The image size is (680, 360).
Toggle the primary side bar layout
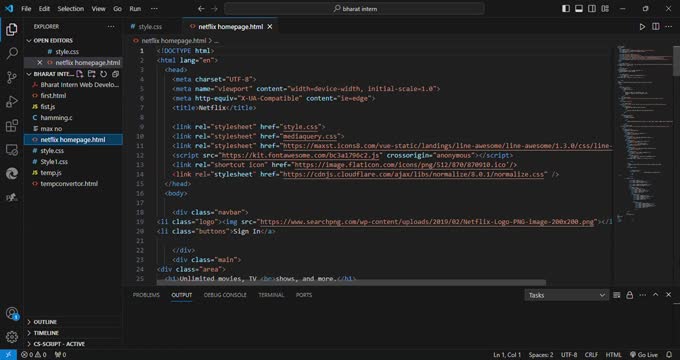point(566,9)
